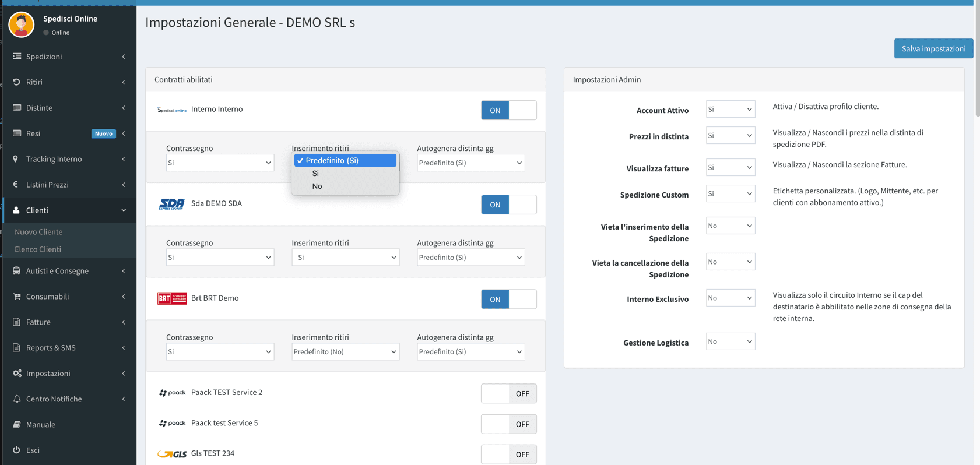Open the Elenco Clienti submenu item
Image resolution: width=980 pixels, height=465 pixels.
point(38,249)
